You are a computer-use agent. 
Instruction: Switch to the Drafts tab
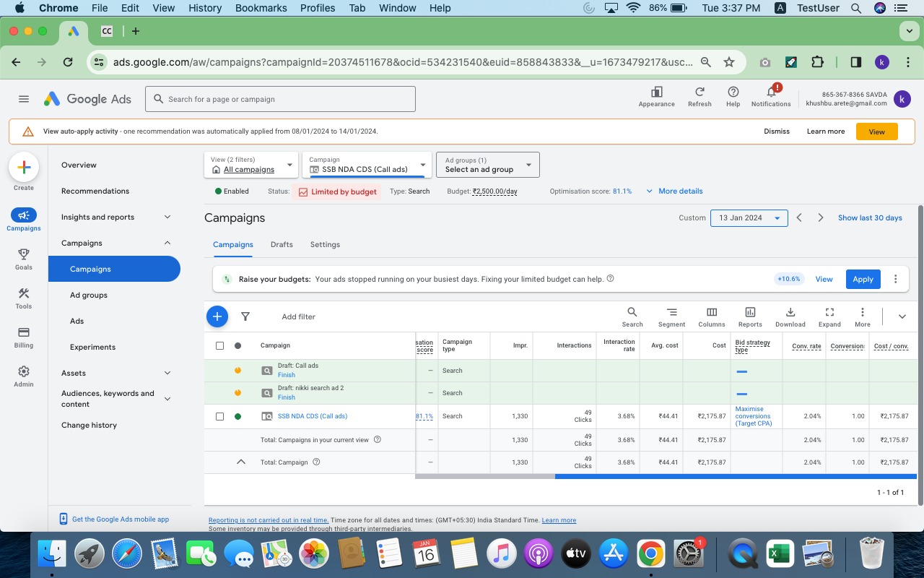282,244
